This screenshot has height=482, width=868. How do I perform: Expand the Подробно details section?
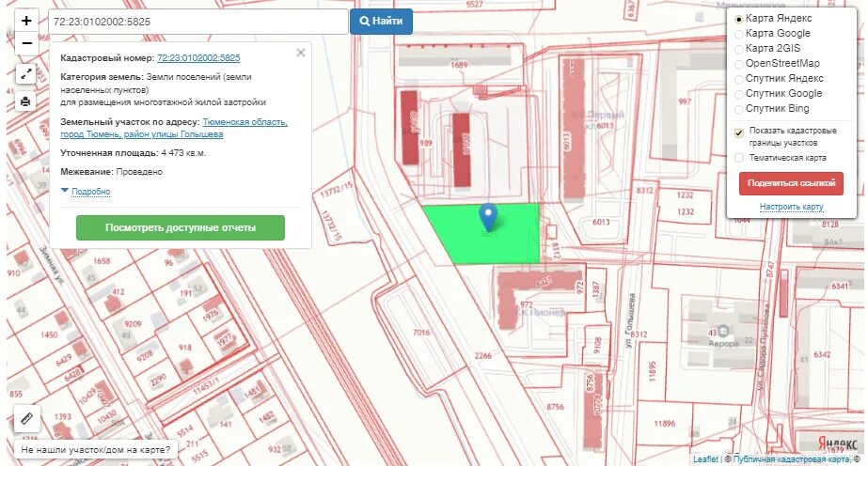(91, 192)
